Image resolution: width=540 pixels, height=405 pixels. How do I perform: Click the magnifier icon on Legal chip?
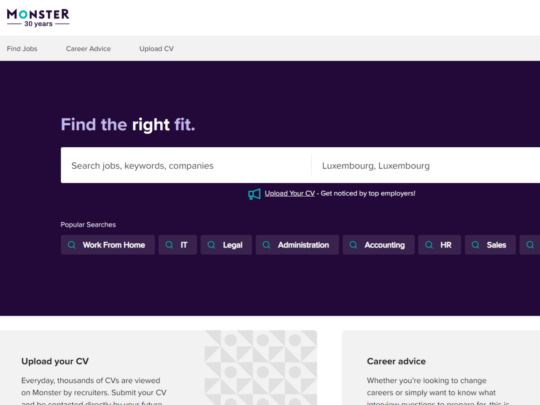[x=211, y=245]
